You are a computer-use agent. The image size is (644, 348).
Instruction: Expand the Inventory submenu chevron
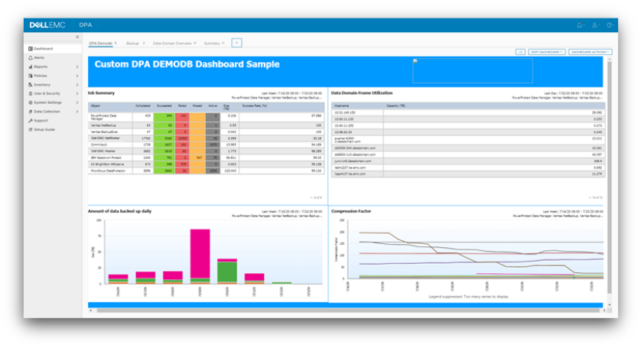coord(77,85)
